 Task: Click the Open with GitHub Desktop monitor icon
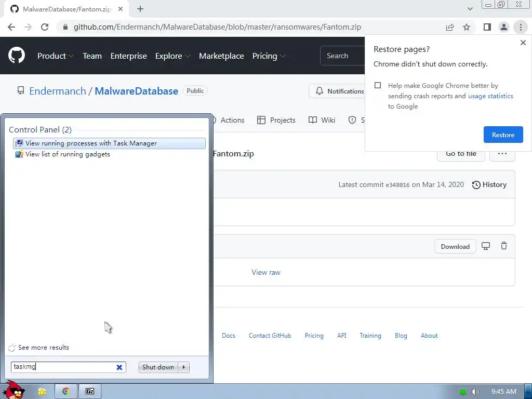tap(486, 246)
